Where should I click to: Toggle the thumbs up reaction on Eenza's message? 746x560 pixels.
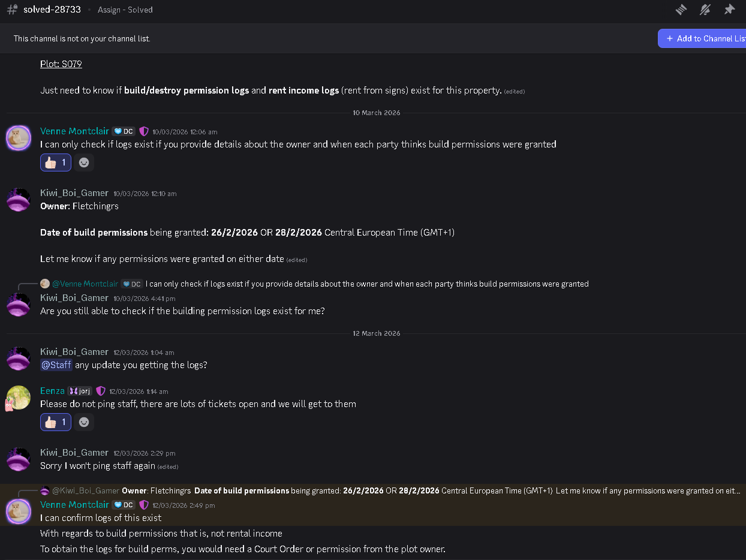coord(56,422)
